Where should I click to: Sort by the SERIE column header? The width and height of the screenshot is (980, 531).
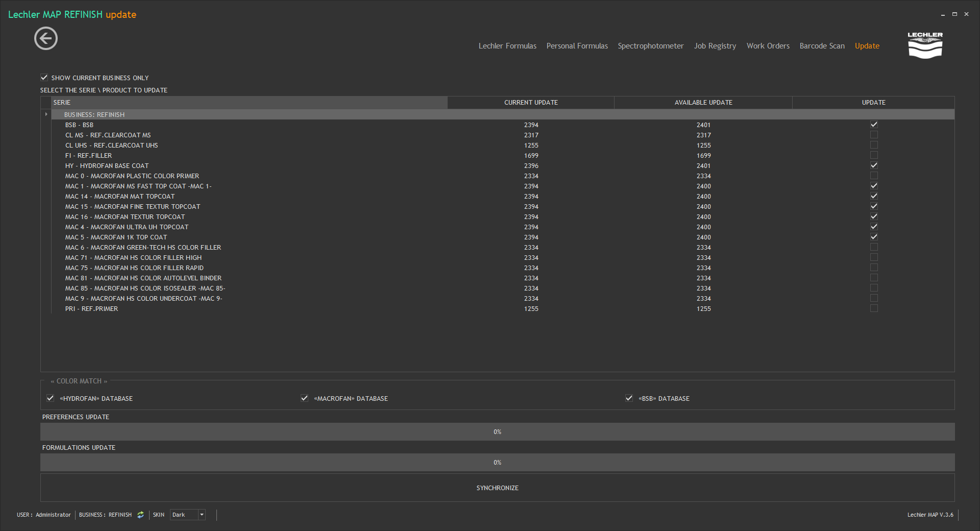(249, 103)
